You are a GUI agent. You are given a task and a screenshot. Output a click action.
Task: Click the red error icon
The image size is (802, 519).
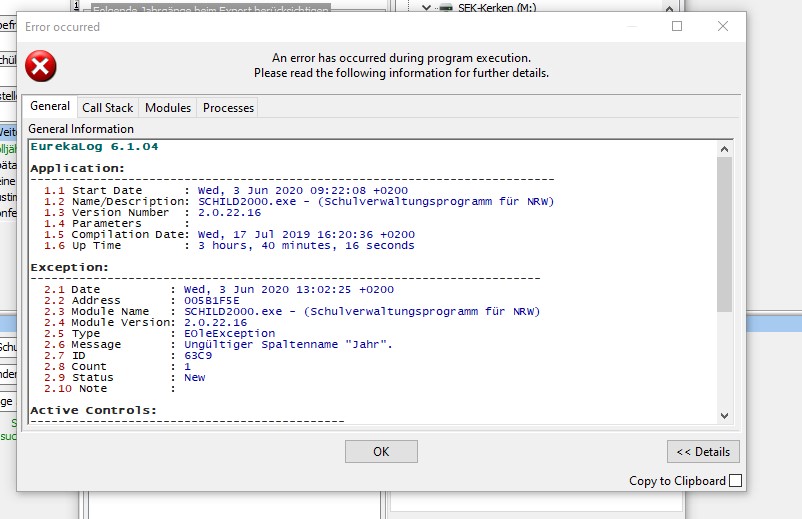click(x=41, y=67)
